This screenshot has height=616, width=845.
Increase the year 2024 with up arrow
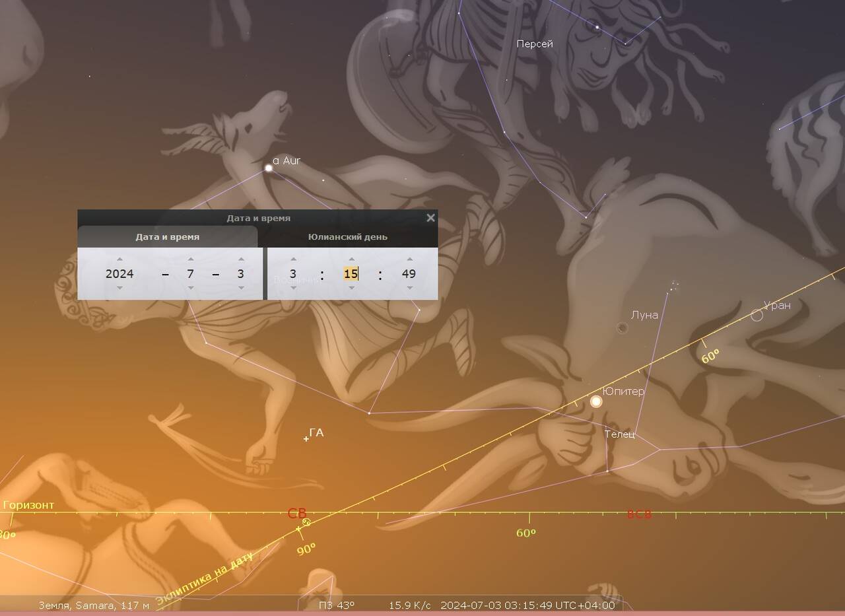pyautogui.click(x=119, y=259)
